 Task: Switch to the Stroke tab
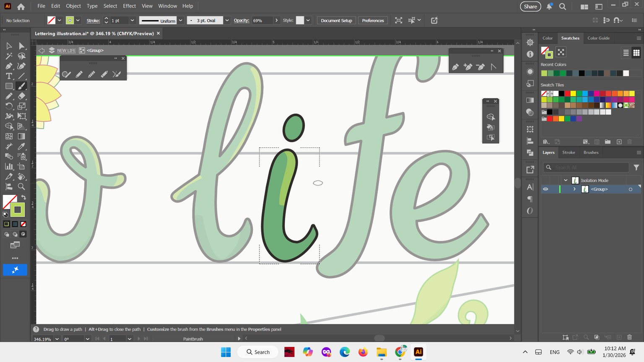pos(569,153)
